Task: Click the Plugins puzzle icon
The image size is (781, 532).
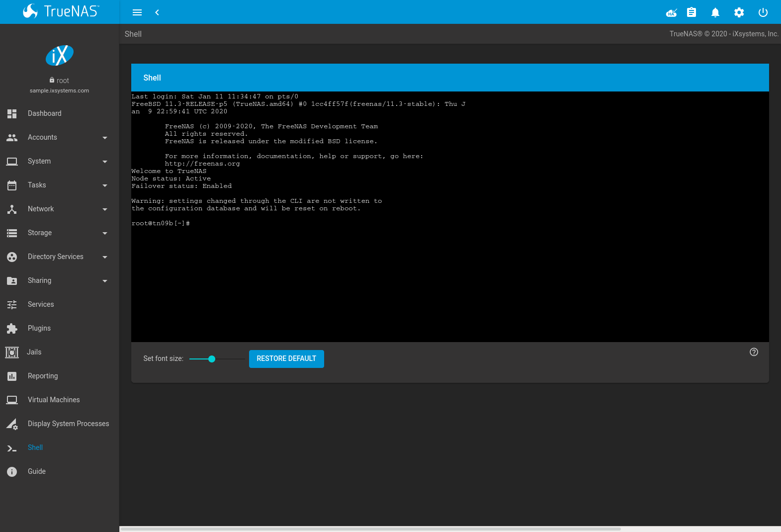Action: [12, 328]
